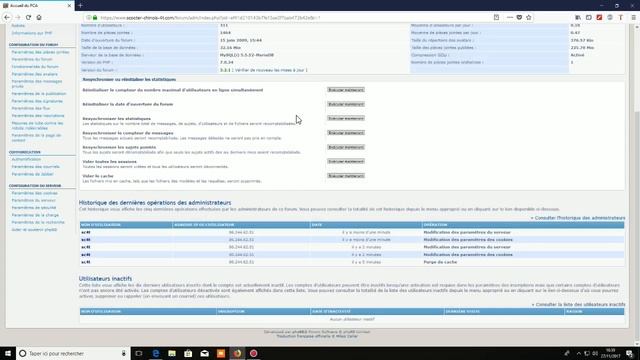
Task: Show hidden system tray icons chevron
Action: tap(579, 353)
